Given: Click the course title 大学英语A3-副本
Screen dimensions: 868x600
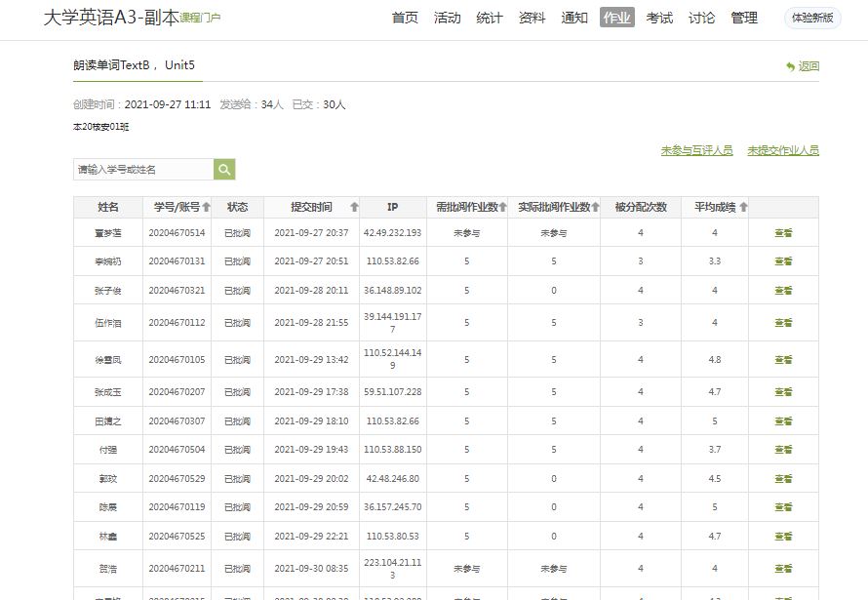Looking at the screenshot, I should coord(111,18).
